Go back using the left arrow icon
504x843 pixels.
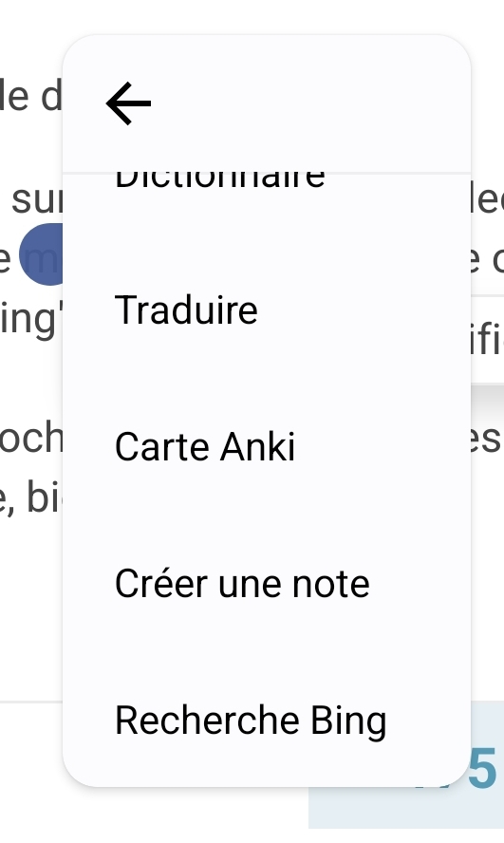[x=128, y=103]
